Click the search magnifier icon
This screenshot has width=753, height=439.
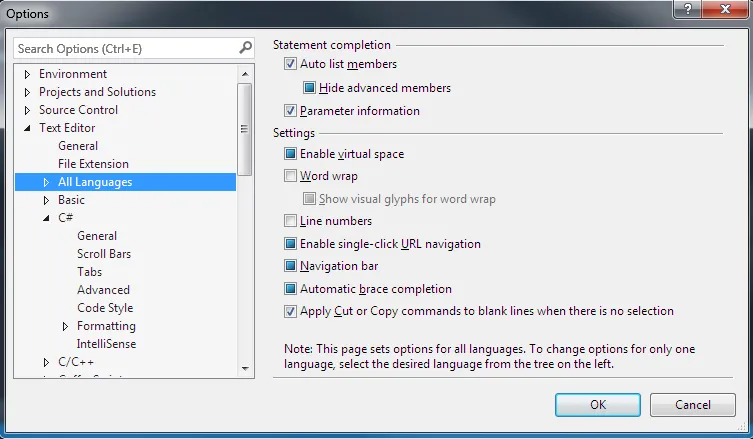pos(245,48)
